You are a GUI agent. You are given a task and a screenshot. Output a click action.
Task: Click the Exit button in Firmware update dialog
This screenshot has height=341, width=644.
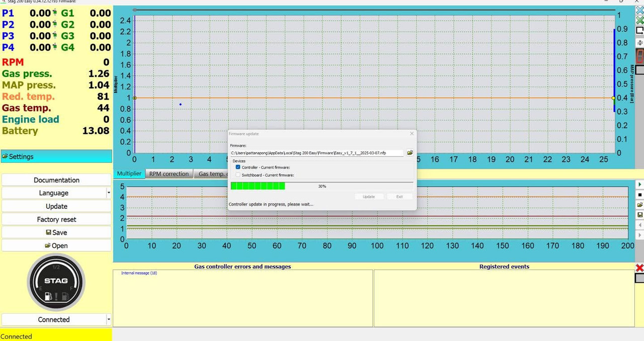tap(399, 197)
